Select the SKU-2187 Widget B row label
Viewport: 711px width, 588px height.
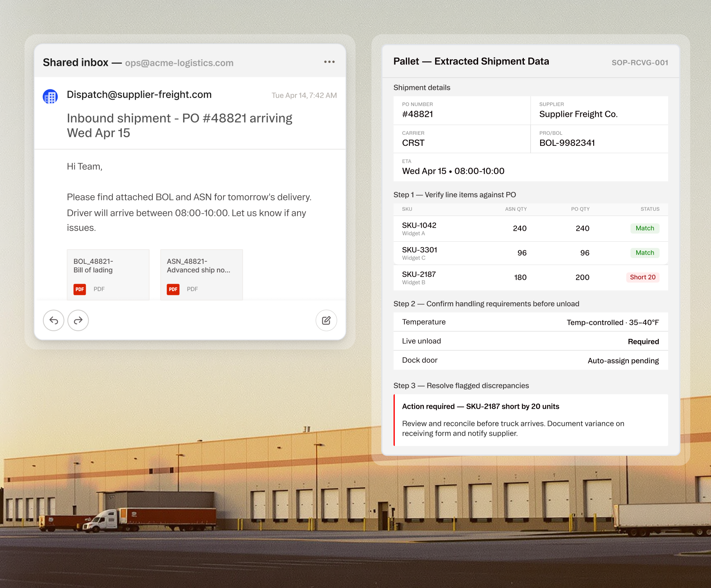(x=419, y=278)
